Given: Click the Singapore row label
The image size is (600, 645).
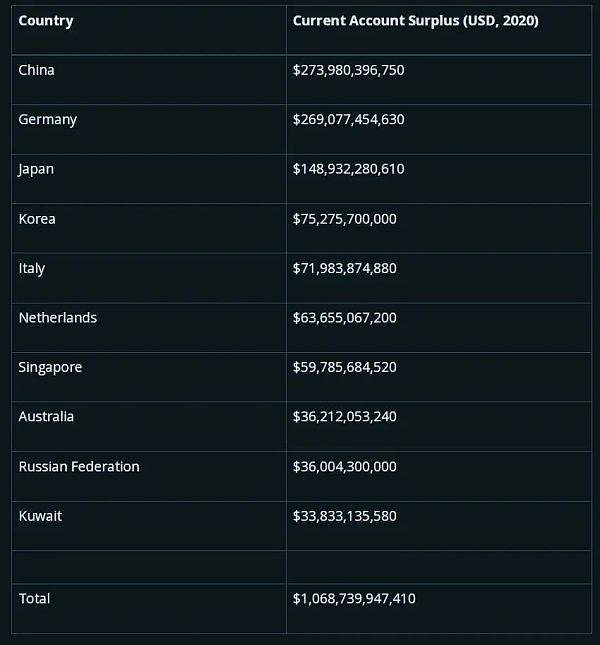Looking at the screenshot, I should pyautogui.click(x=50, y=367).
